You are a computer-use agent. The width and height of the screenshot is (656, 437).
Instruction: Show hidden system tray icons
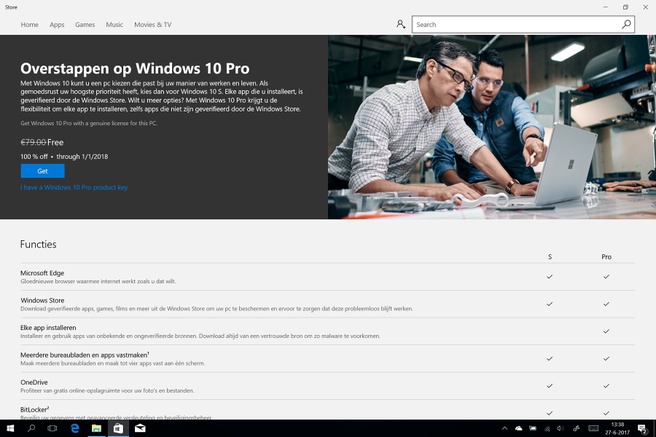coord(505,428)
